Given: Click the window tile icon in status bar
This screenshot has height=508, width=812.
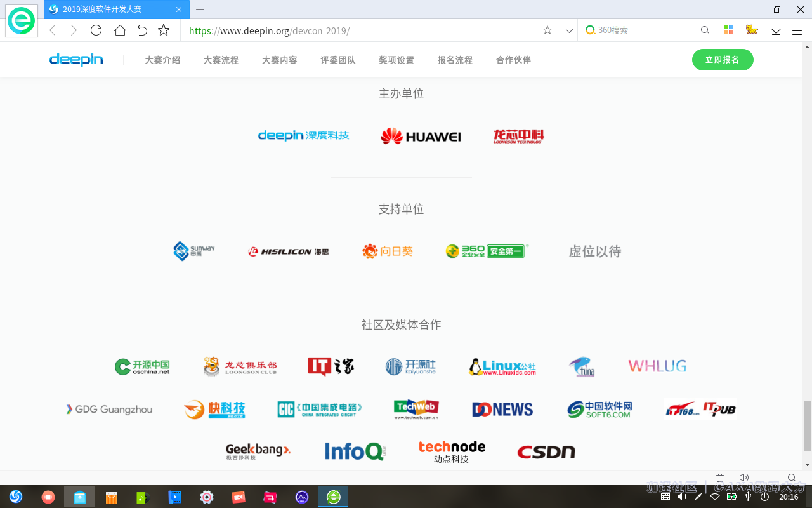Looking at the screenshot, I should coord(768,478).
